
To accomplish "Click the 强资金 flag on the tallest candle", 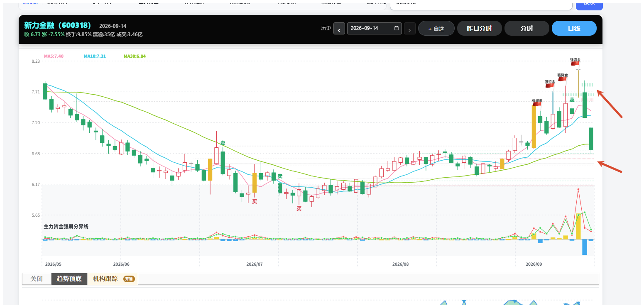I will click(x=575, y=61).
